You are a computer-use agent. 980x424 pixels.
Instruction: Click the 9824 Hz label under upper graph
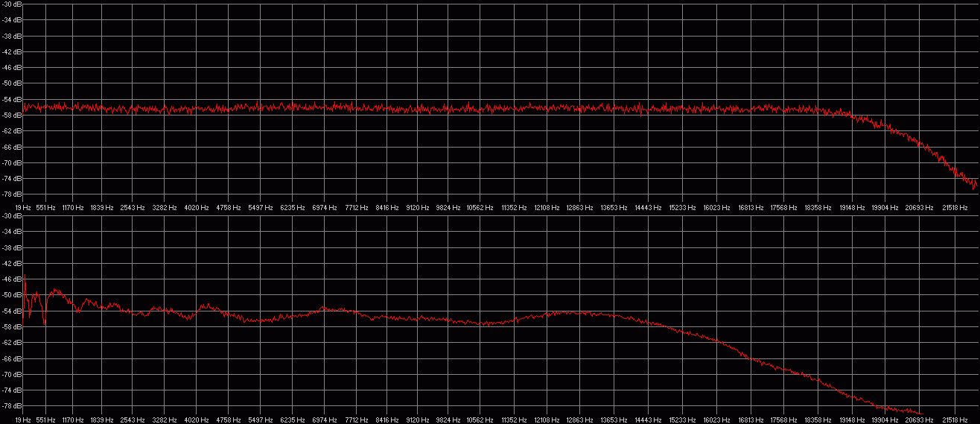(448, 208)
